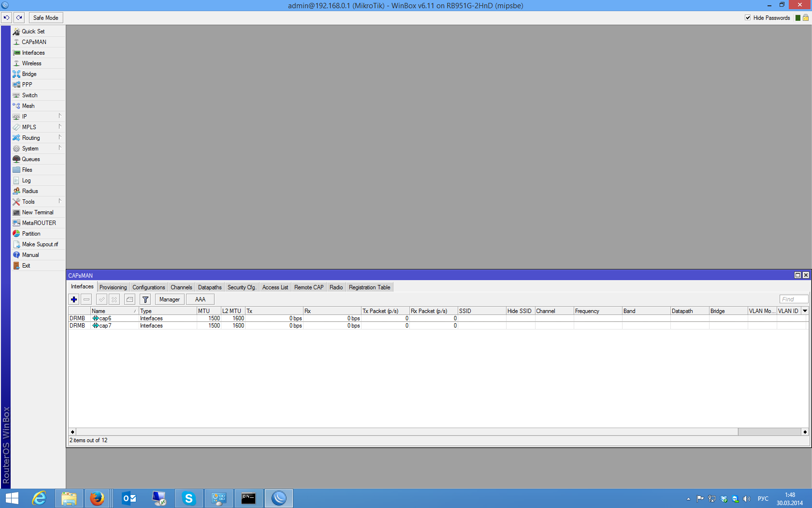Open Log sidebar entry
The height and width of the screenshot is (508, 812).
pyautogui.click(x=38, y=180)
